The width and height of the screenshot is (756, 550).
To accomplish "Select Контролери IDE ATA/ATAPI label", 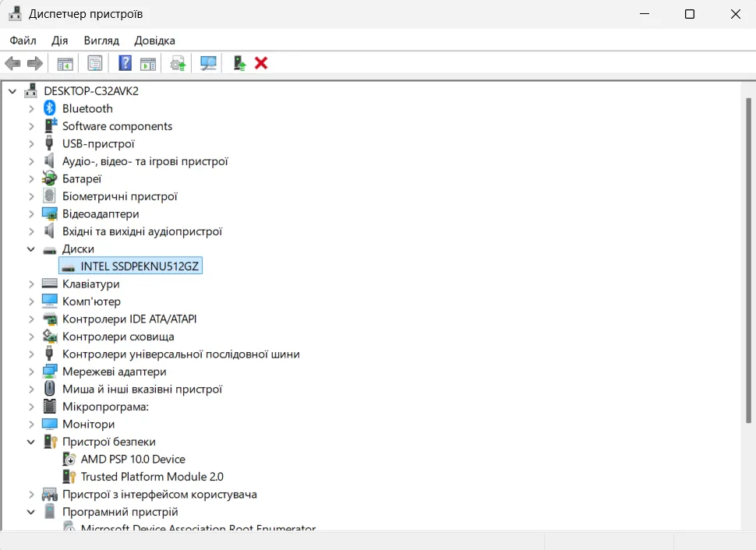I will click(x=129, y=319).
